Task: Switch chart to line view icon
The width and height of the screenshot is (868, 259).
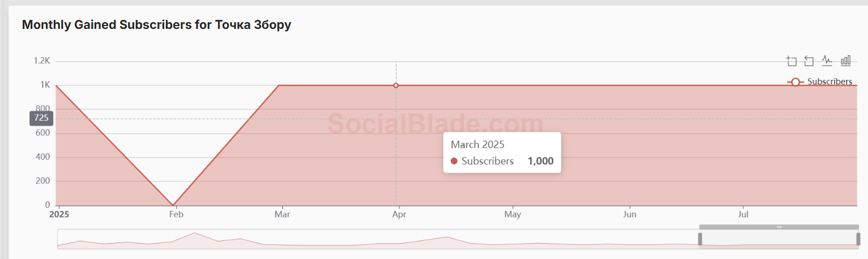Action: (827, 61)
